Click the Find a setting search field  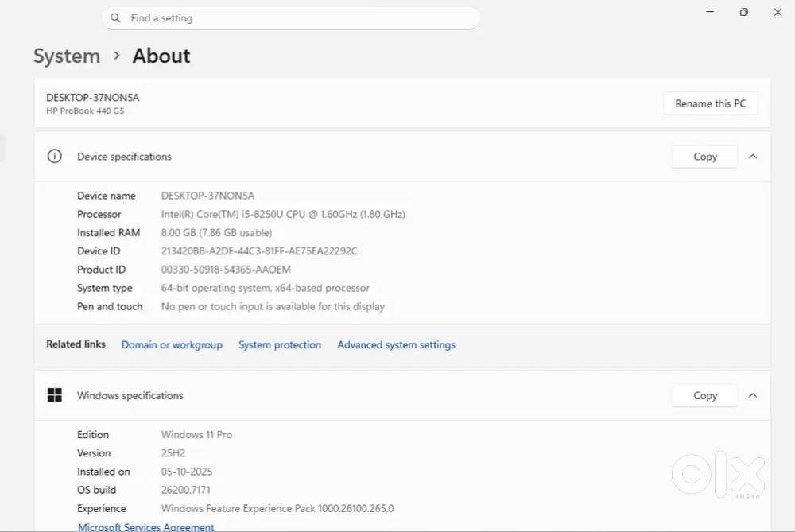click(x=294, y=17)
